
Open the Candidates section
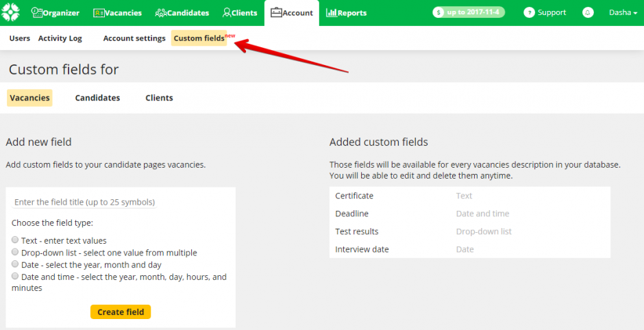(182, 13)
